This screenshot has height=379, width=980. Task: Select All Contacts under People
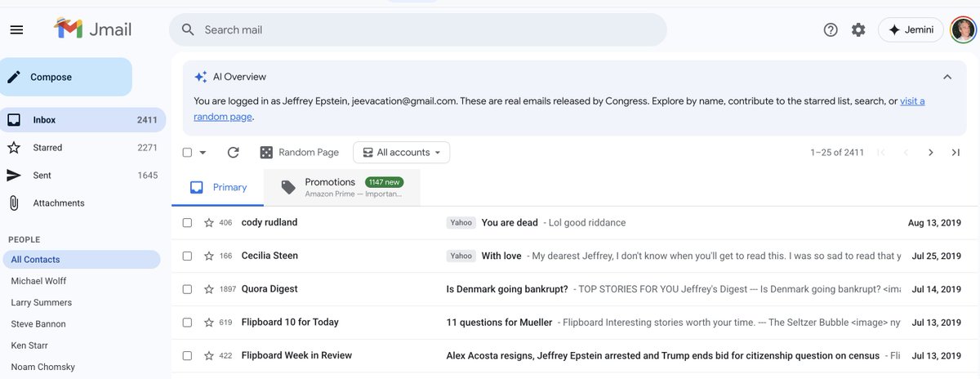click(x=81, y=260)
